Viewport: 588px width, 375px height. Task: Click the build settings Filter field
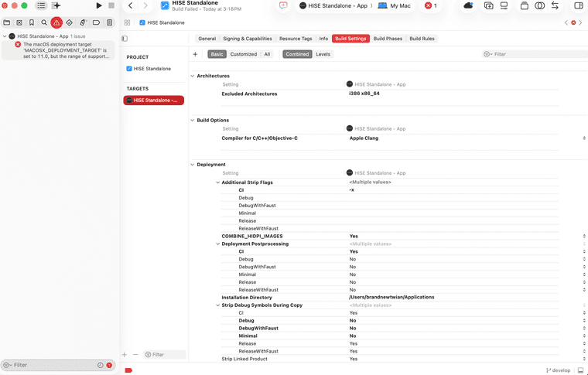[535, 54]
